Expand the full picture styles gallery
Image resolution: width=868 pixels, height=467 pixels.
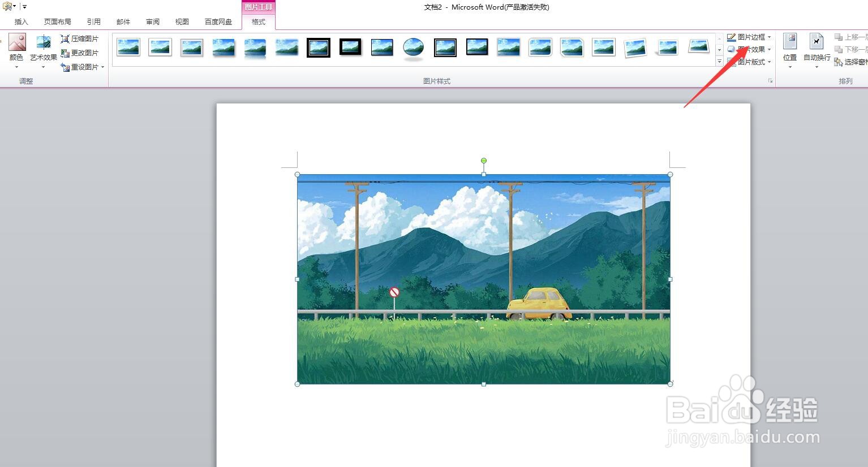coord(719,61)
